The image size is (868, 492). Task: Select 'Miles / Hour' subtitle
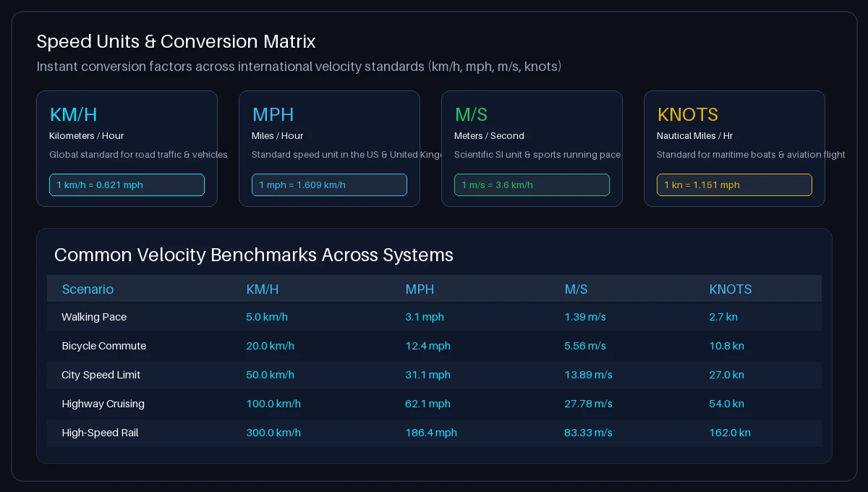point(277,135)
